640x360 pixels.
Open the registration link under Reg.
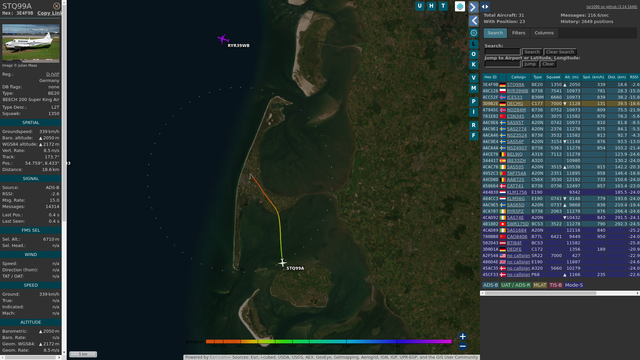point(53,74)
